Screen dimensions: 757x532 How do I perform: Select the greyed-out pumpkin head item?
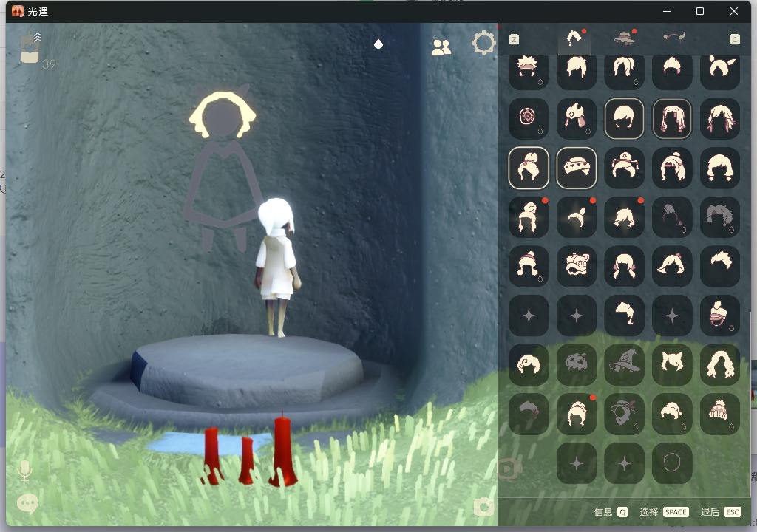[x=577, y=364]
